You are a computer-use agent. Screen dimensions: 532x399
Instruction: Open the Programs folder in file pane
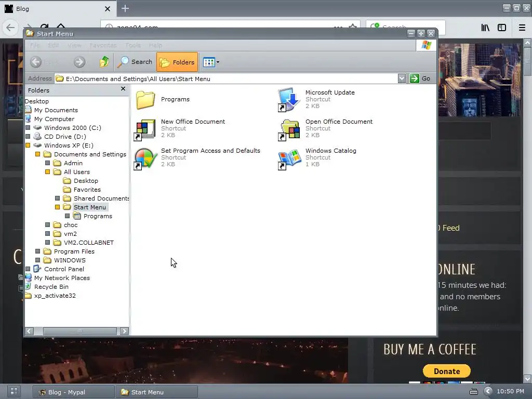tap(163, 99)
